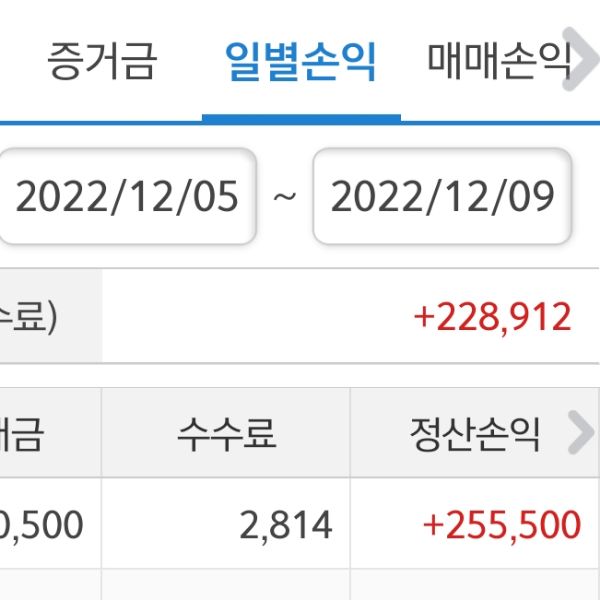
Task: Click the arrow beside 정산손익 header
Action: pyautogui.click(x=580, y=434)
